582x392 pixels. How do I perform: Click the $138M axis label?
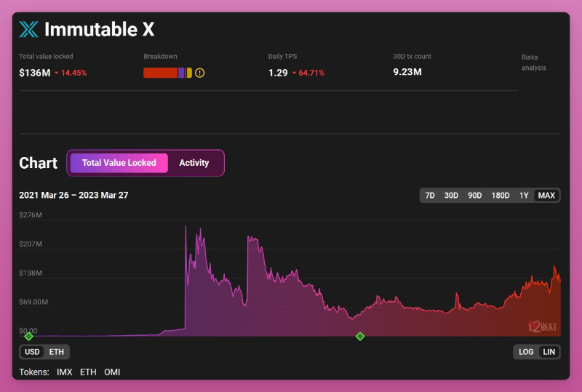(31, 273)
